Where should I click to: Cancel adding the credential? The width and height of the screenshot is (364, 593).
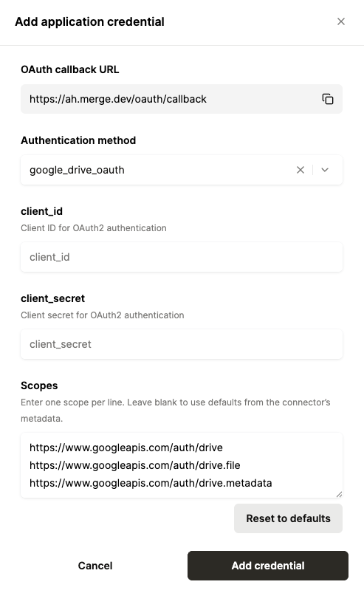(95, 566)
